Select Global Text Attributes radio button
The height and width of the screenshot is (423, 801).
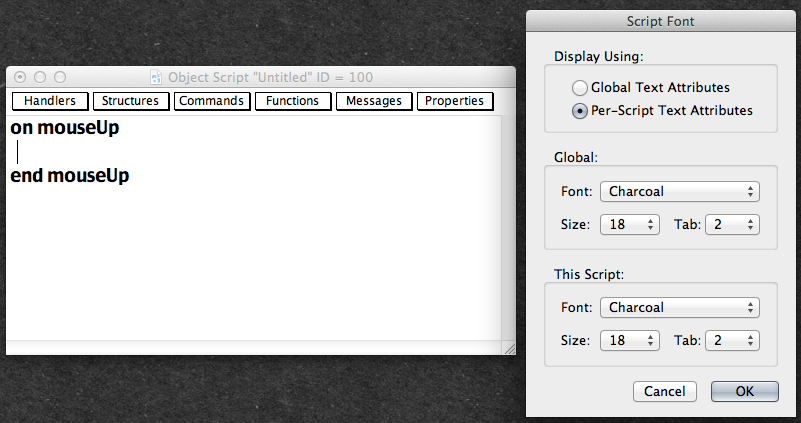pyautogui.click(x=579, y=88)
